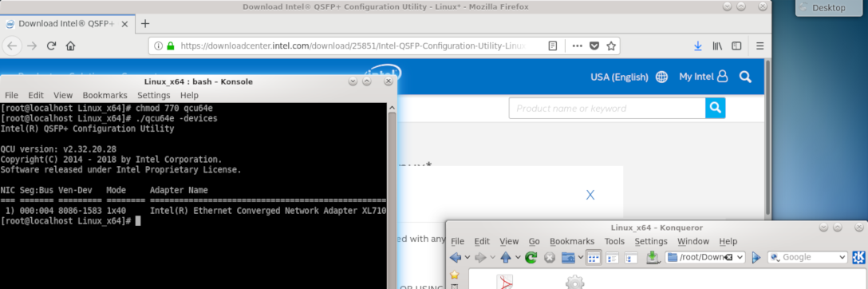Open My Intel account link
The image size is (868, 289).
[x=703, y=77]
